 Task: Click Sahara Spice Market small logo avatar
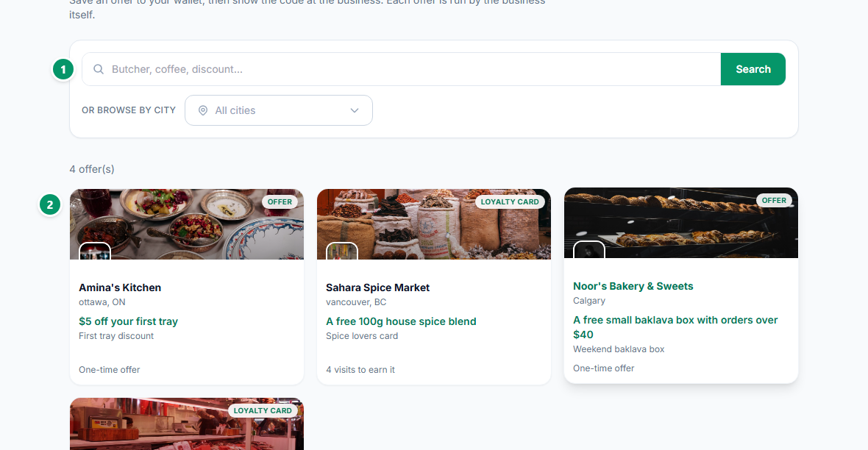tap(342, 251)
